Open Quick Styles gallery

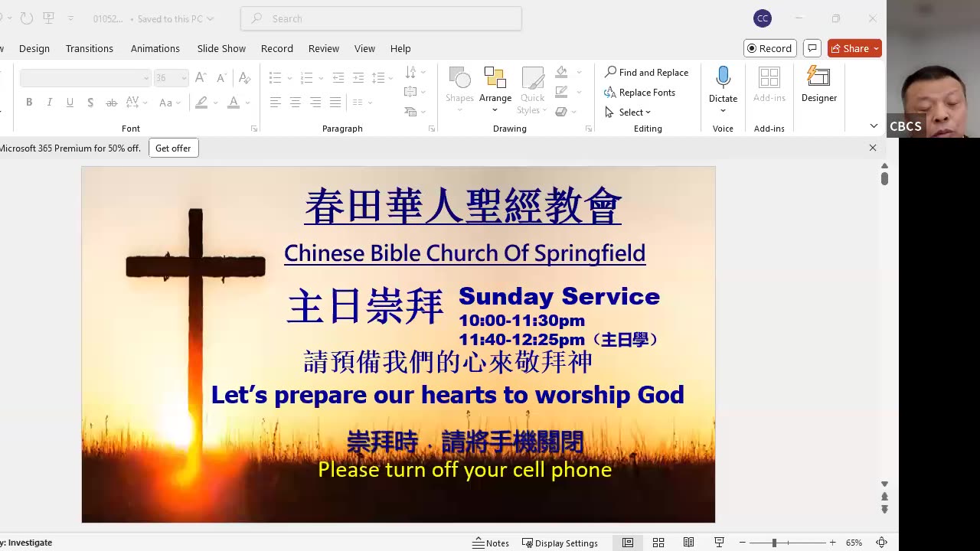click(532, 90)
